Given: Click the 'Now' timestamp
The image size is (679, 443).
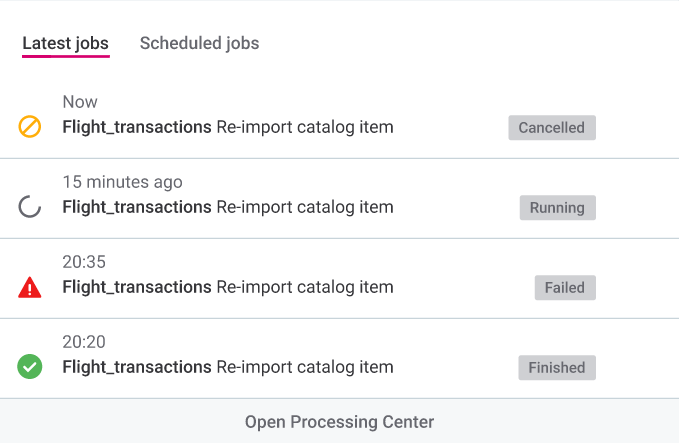Looking at the screenshot, I should point(80,102).
